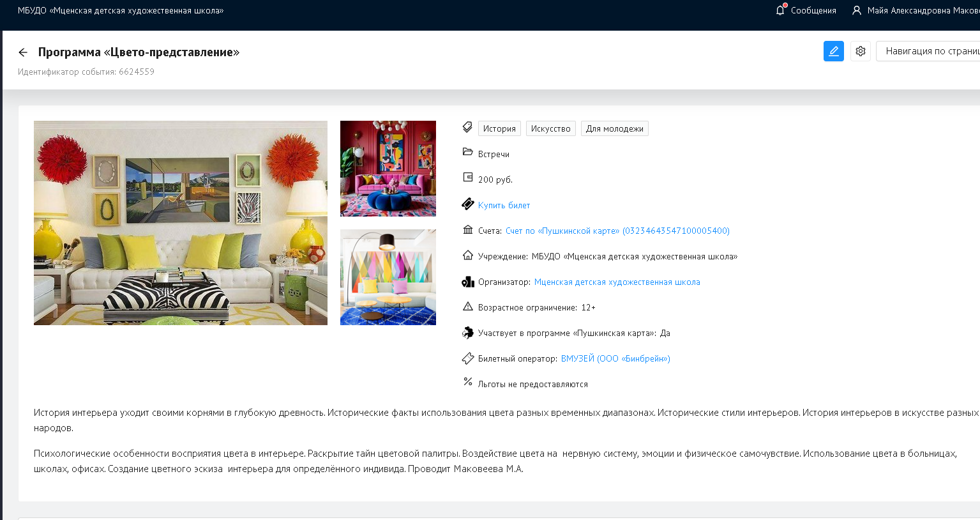Image resolution: width=980 pixels, height=520 pixels.
Task: Click the folder icon next to Встречи
Action: click(x=468, y=153)
